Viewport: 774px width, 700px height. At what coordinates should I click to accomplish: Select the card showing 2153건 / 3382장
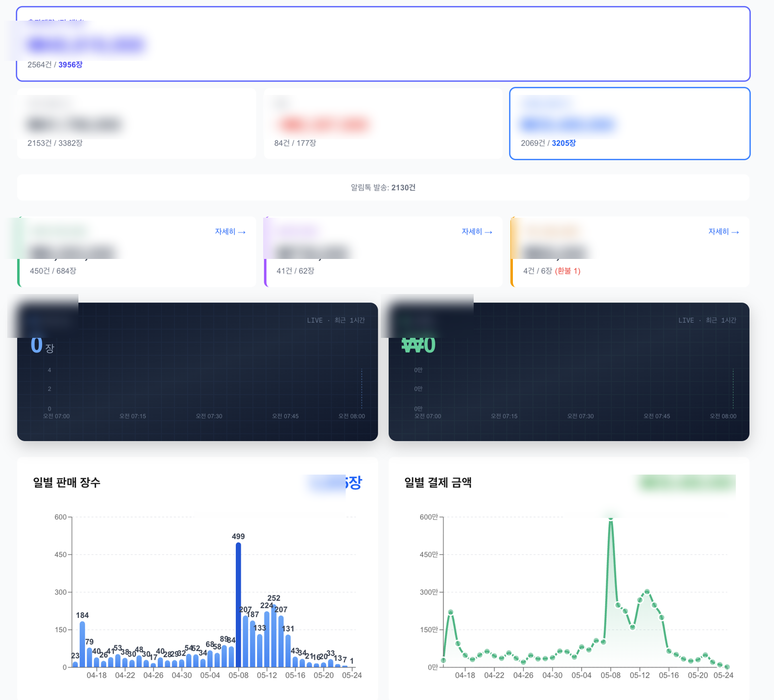(136, 123)
